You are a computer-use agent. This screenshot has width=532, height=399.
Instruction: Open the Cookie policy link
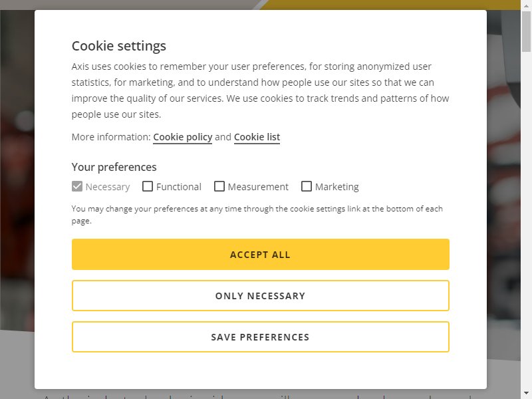tap(182, 137)
